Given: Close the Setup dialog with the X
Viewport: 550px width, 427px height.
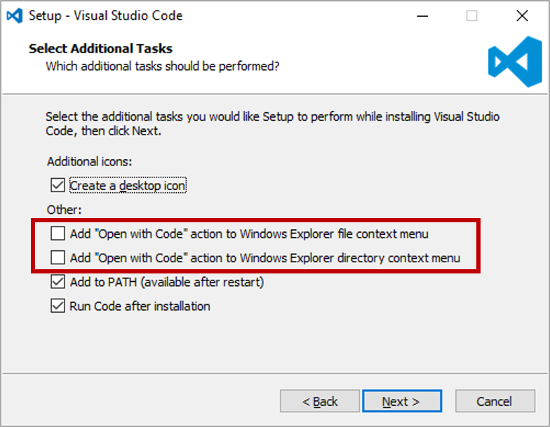Looking at the screenshot, I should (522, 16).
